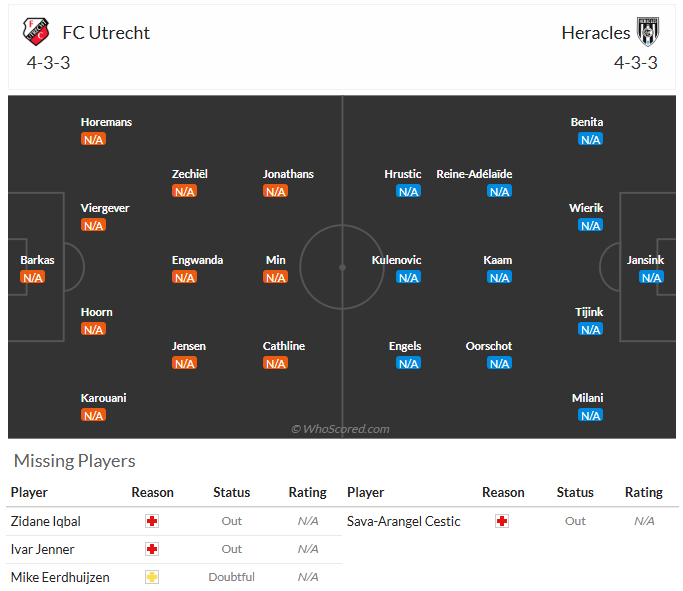Click the FC Utrecht club crest
The height and width of the screenshot is (591, 683).
tap(36, 32)
